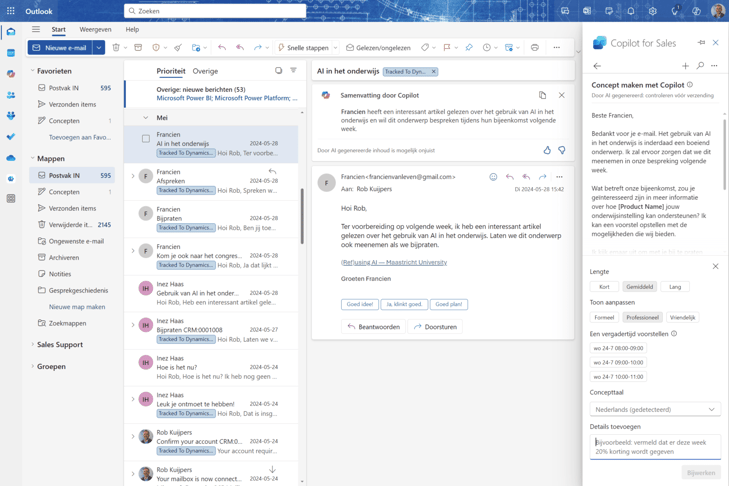
Task: Open People in the left app rail
Action: coord(11,95)
